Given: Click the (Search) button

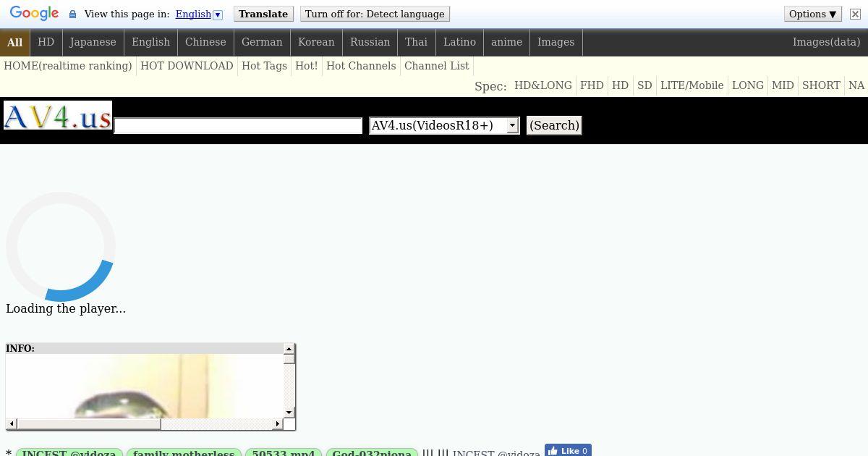Looking at the screenshot, I should tap(554, 125).
